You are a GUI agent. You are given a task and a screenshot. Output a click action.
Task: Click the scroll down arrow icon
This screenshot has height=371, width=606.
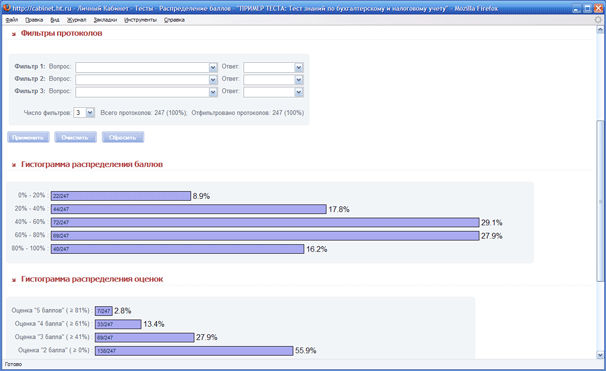[x=600, y=354]
